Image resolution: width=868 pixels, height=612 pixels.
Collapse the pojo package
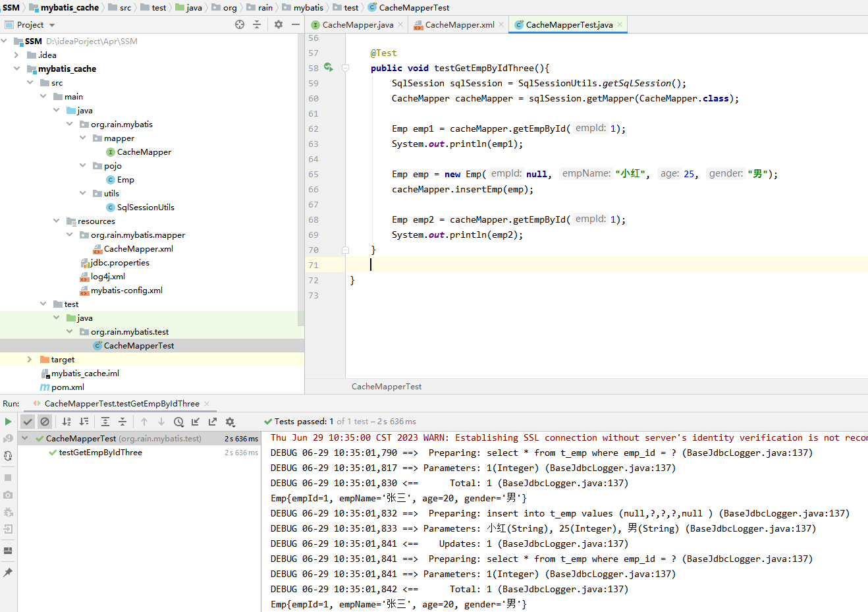coord(82,165)
